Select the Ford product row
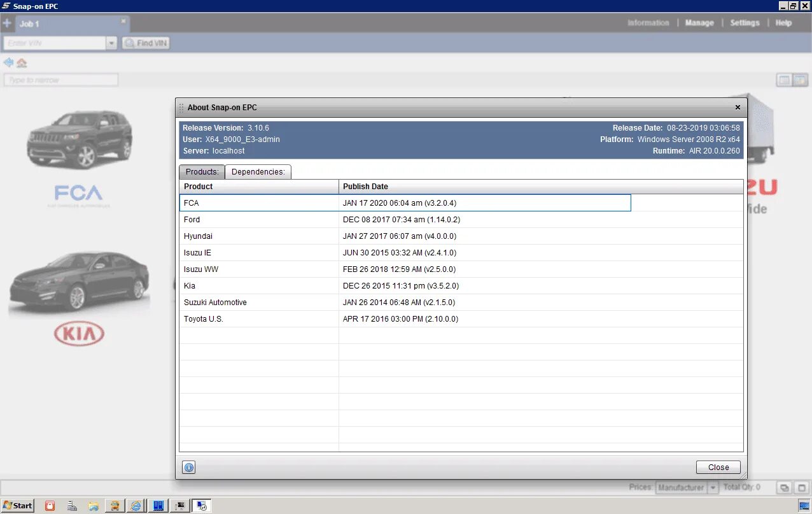 [461, 220]
